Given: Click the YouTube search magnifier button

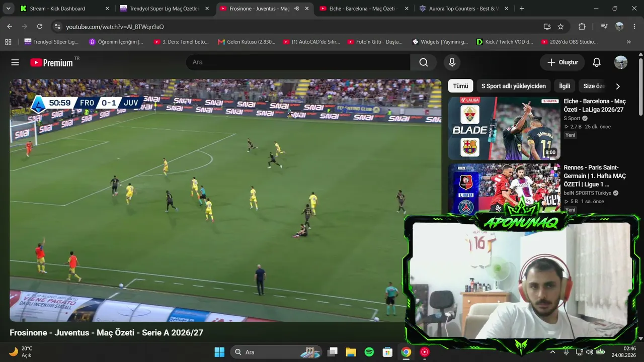Looking at the screenshot, I should pyautogui.click(x=424, y=62).
